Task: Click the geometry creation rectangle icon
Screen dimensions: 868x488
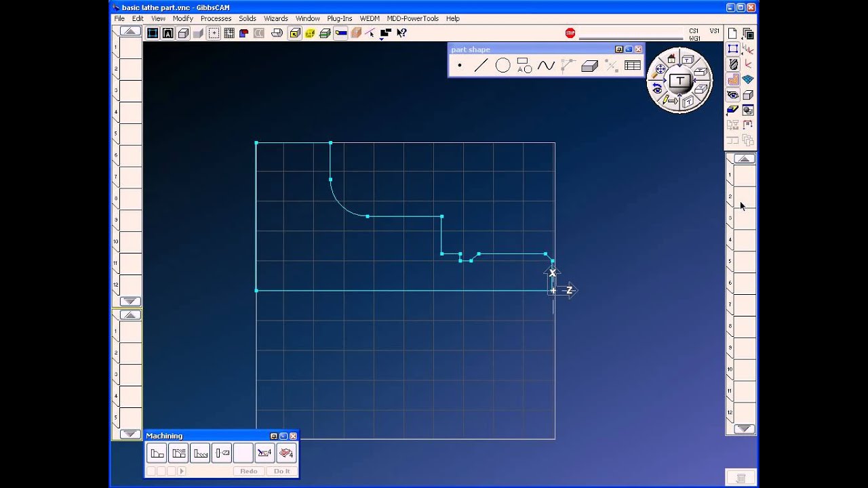Action: [733, 49]
